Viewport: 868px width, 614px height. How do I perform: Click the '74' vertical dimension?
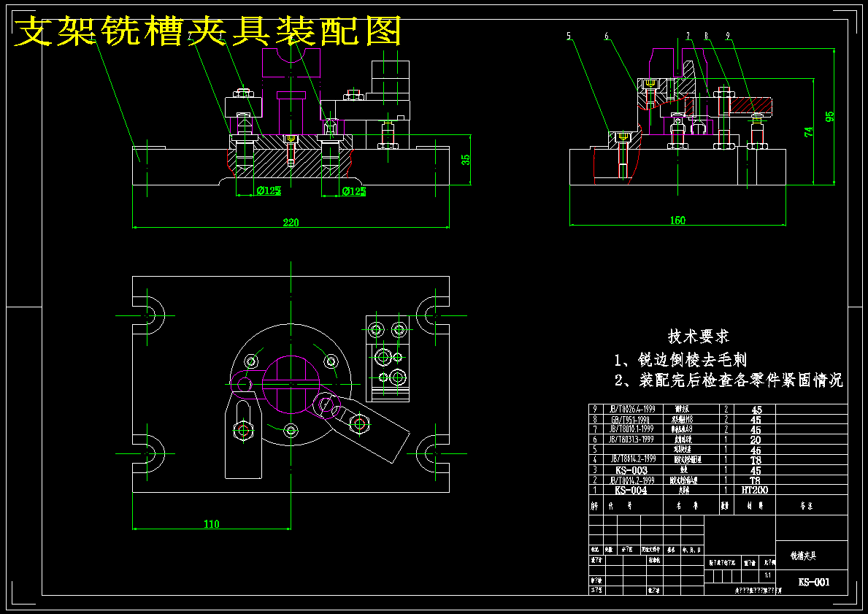[x=809, y=131]
